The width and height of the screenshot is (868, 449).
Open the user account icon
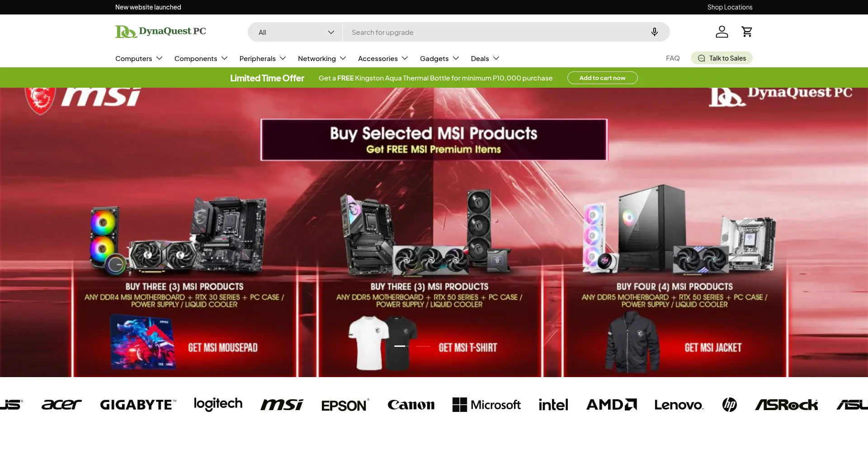(x=722, y=32)
